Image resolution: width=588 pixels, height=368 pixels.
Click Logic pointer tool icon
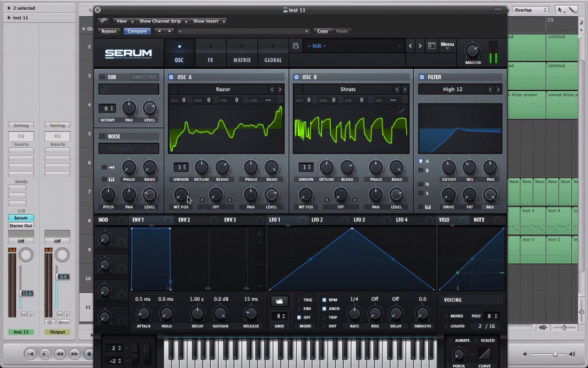tap(560, 10)
